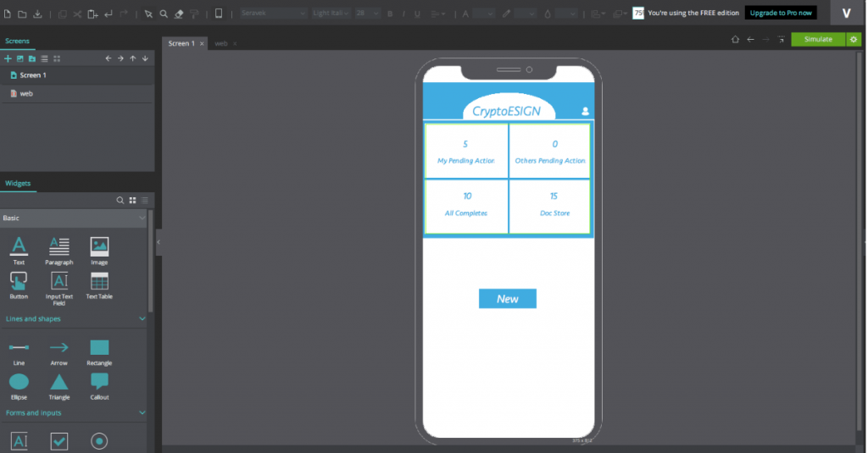Open the font size 28 dropdown
This screenshot has height=453, width=868.
click(367, 14)
